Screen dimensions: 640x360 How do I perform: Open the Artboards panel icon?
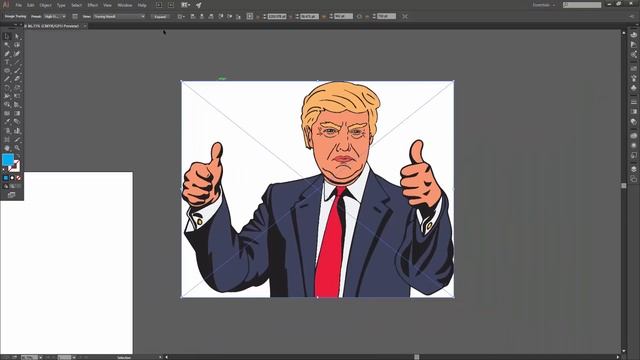pyautogui.click(x=633, y=179)
